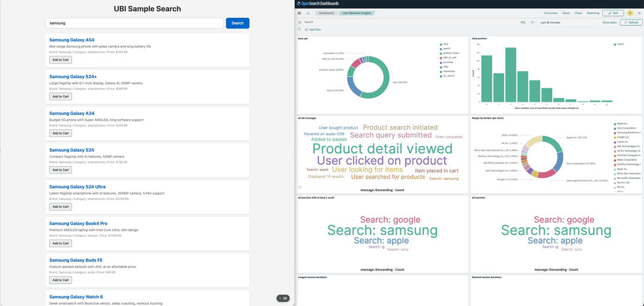This screenshot has width=644, height=306.
Task: Click Nikon Corporation color dot in legend
Action: point(614,160)
